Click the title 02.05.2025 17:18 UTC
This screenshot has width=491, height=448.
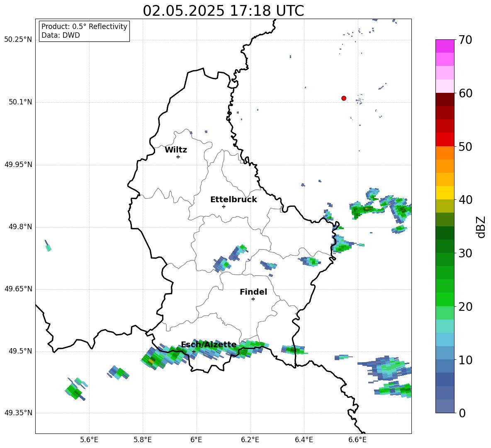click(x=223, y=11)
